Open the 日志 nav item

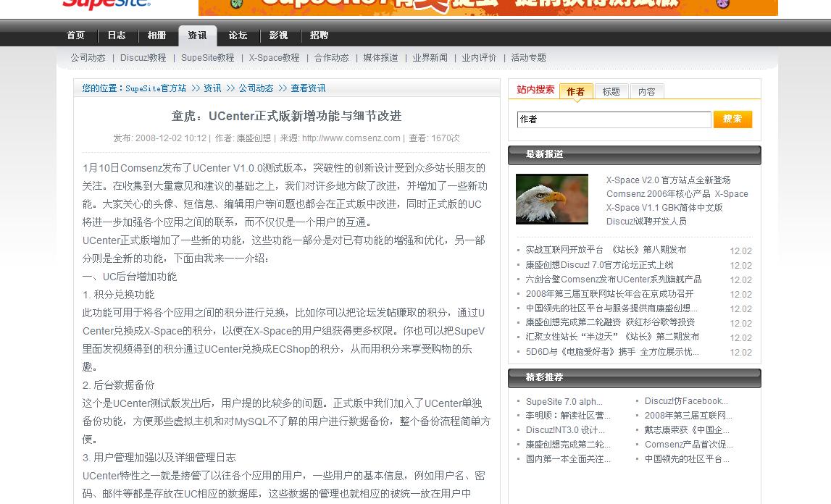[x=117, y=35]
